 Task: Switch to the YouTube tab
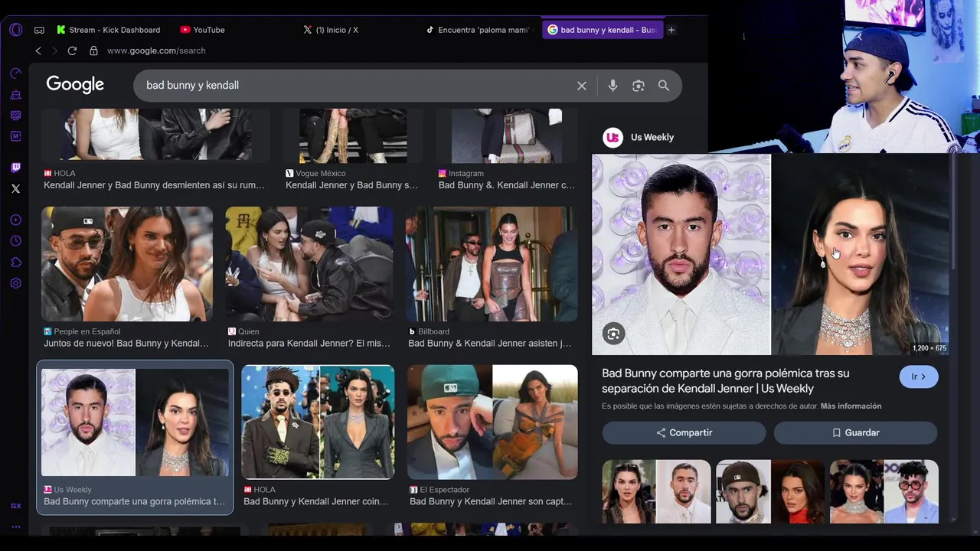pyautogui.click(x=203, y=30)
